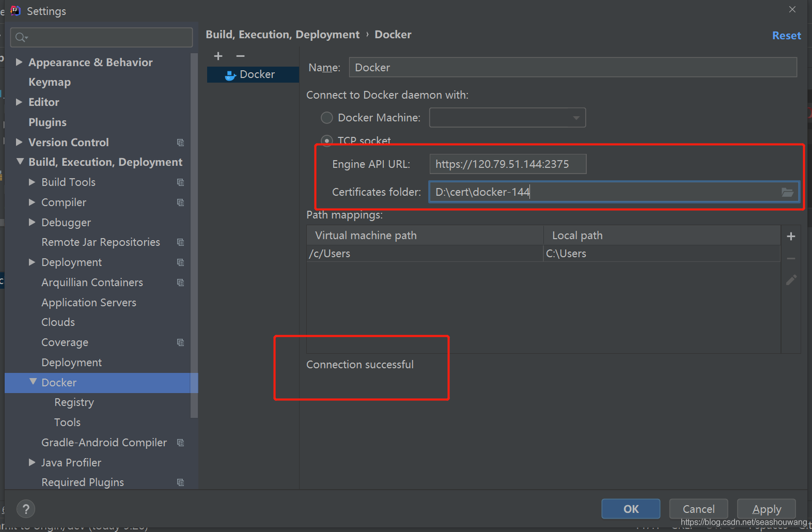The image size is (812, 532).
Task: Click the C:\Users local path cell
Action: point(662,254)
